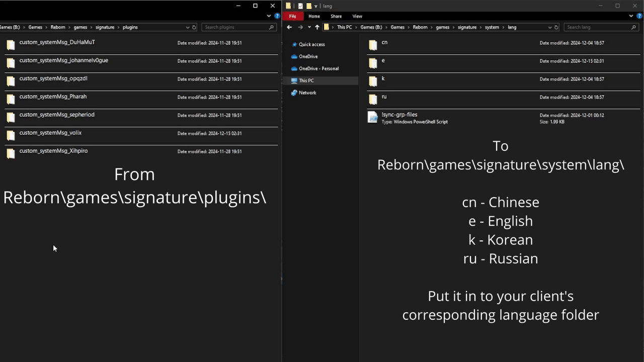Expand the address history dropdown in lang window
644x362 pixels.
point(550,27)
